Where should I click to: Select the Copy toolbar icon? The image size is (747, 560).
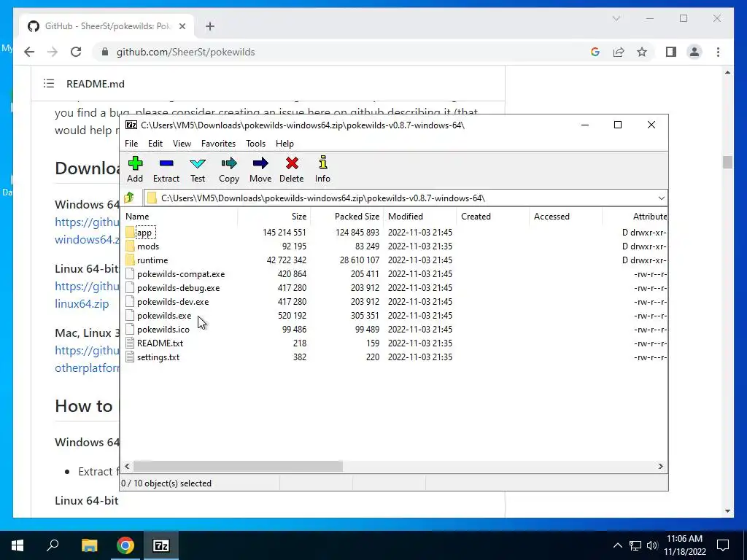pyautogui.click(x=228, y=164)
